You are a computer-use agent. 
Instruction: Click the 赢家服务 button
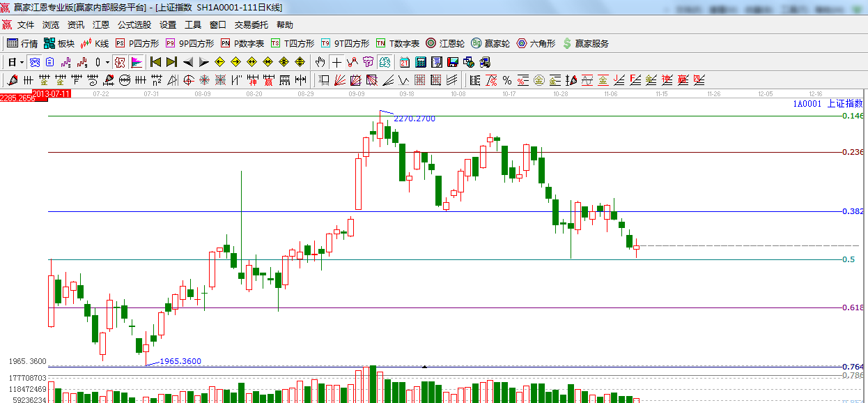click(x=585, y=43)
